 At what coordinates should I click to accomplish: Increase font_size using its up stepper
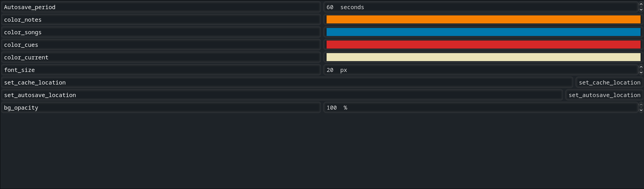click(x=641, y=67)
